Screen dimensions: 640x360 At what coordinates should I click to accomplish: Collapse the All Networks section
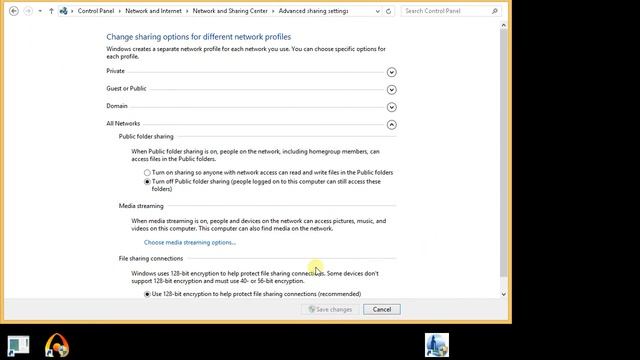click(x=391, y=125)
